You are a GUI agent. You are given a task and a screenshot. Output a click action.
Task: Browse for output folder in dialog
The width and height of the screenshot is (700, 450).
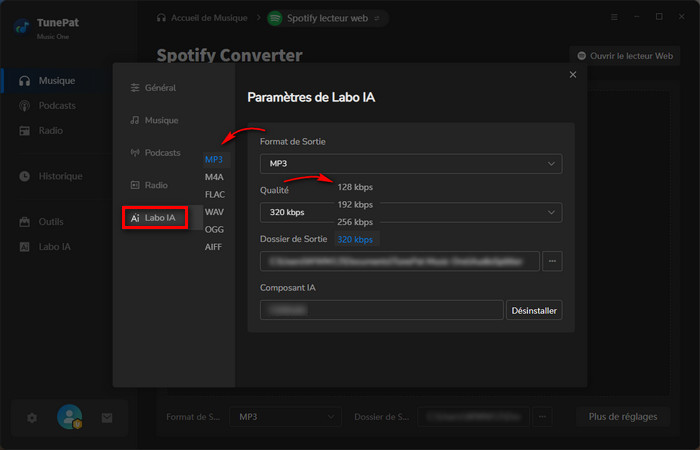[552, 261]
